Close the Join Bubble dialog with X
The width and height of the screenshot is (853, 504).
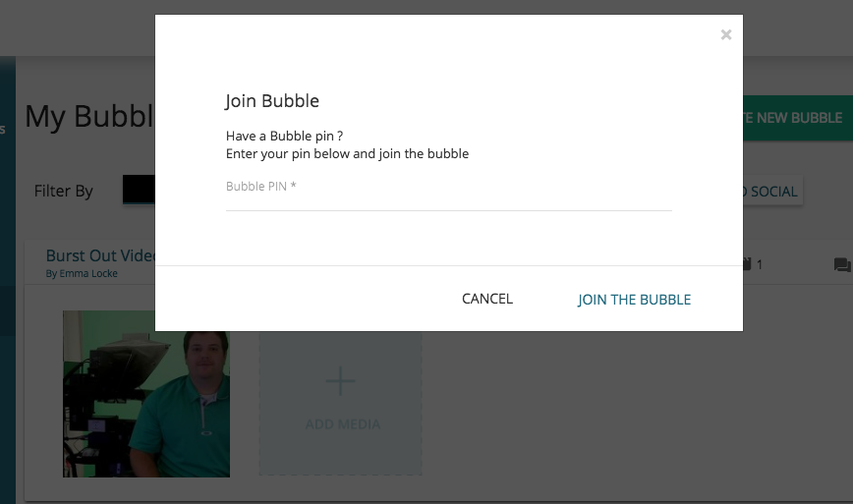click(x=725, y=35)
